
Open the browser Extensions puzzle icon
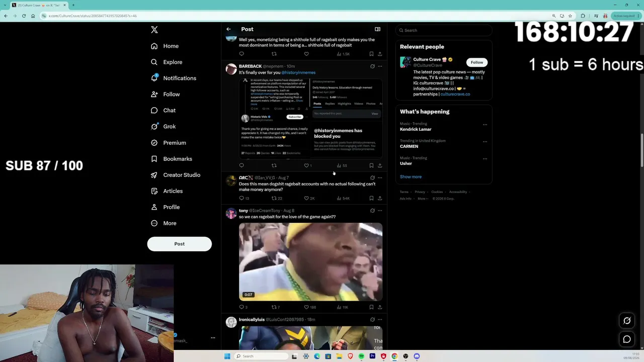(583, 16)
